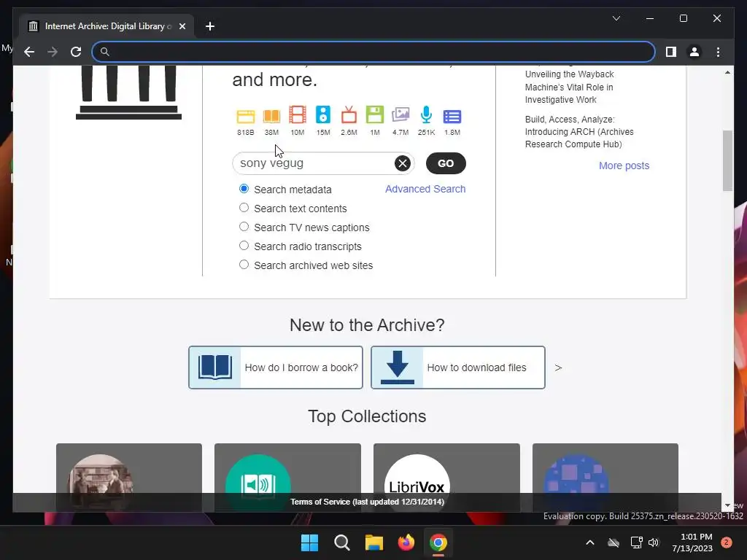Screen dimensions: 747x560
Task: Click Chrome icon in taskbar
Action: click(438, 542)
